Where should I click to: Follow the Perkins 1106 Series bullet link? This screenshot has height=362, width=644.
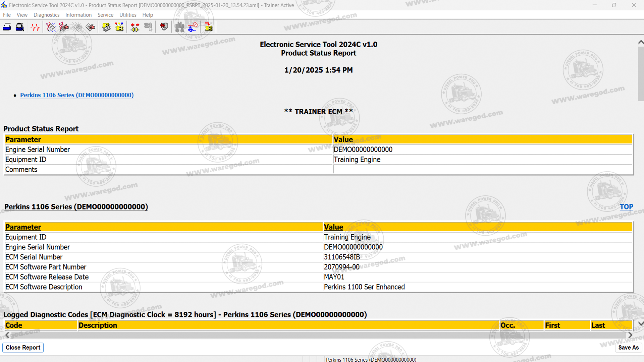click(x=77, y=95)
